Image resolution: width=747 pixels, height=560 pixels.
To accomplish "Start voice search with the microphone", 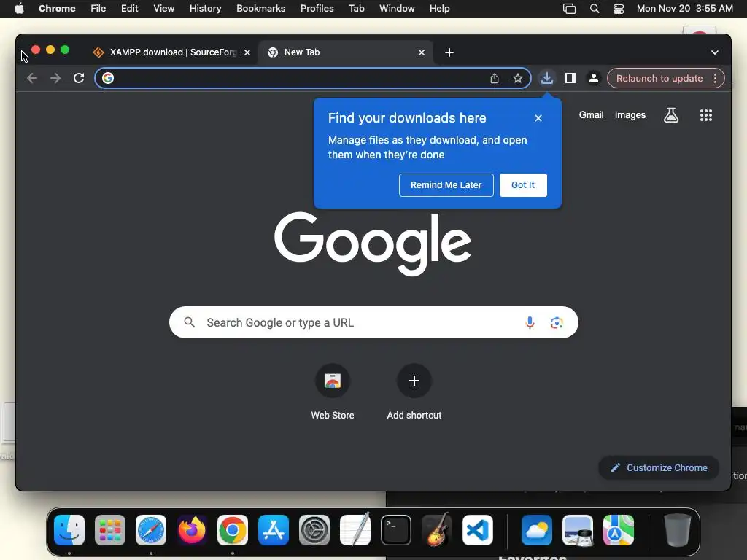I will [530, 323].
